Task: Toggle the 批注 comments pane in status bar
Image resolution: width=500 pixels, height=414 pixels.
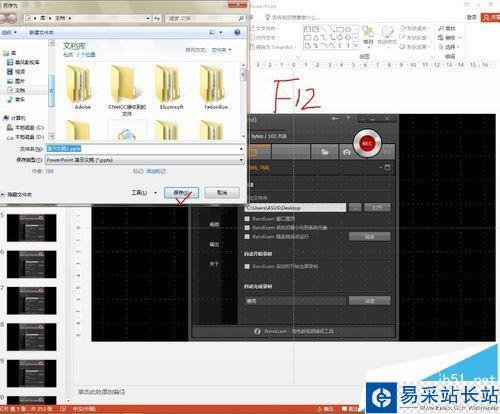Action: 349,409
